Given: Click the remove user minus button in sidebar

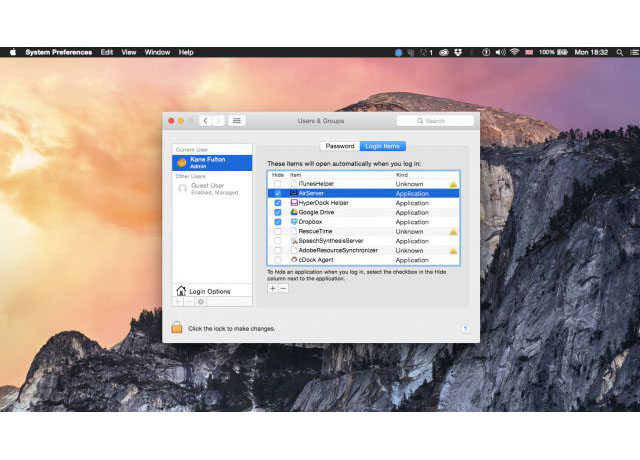Looking at the screenshot, I should click(x=189, y=302).
